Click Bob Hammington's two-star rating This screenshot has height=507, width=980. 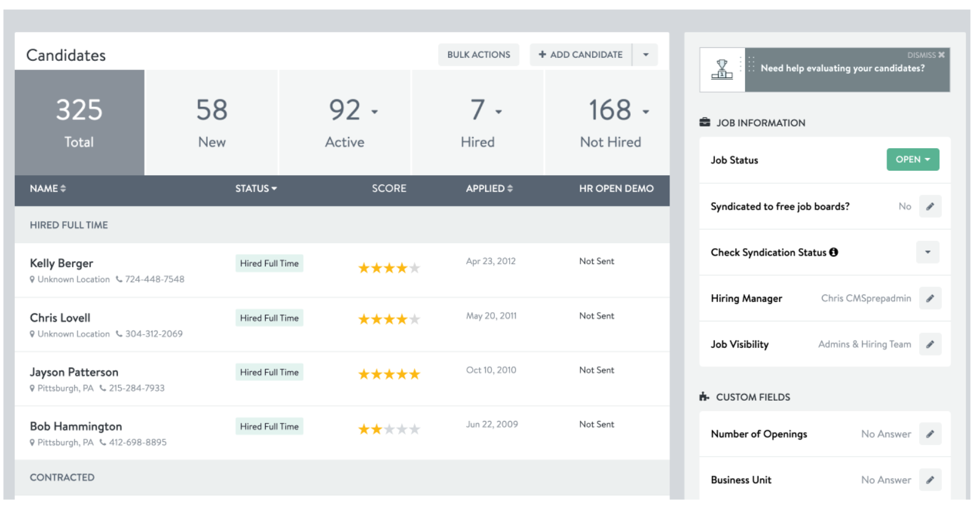[389, 429]
